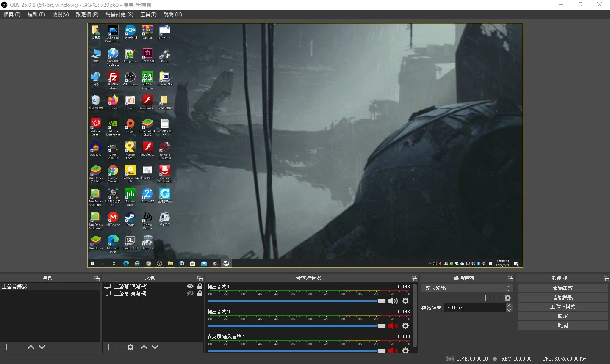Undock the 場景 panel with its float icon
Screen dimensions: 610x364
tap(97, 278)
